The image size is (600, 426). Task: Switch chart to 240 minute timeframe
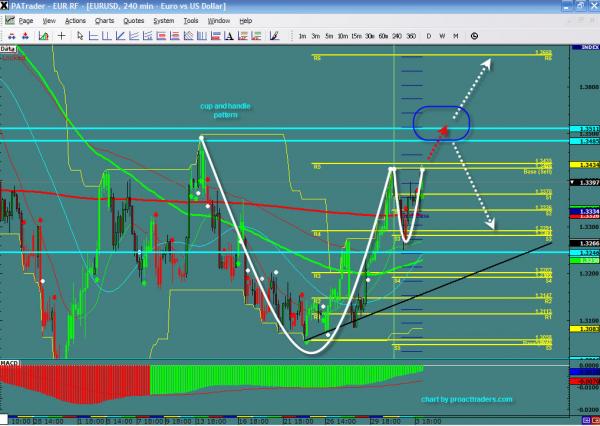(x=396, y=36)
